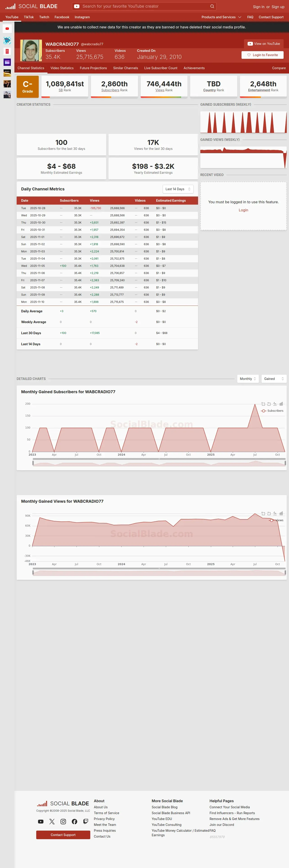Click the View on YouTube button
Viewport: 289px width, 868px height.
click(264, 44)
